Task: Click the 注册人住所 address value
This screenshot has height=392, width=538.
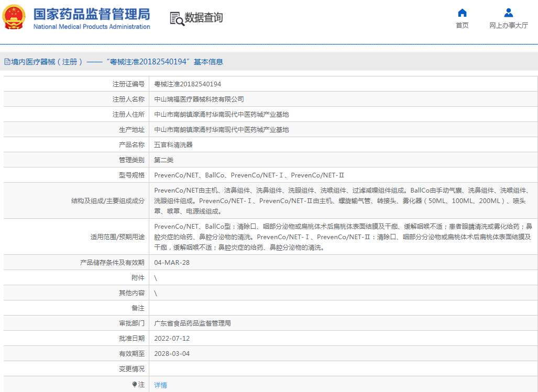Action: tap(221, 115)
